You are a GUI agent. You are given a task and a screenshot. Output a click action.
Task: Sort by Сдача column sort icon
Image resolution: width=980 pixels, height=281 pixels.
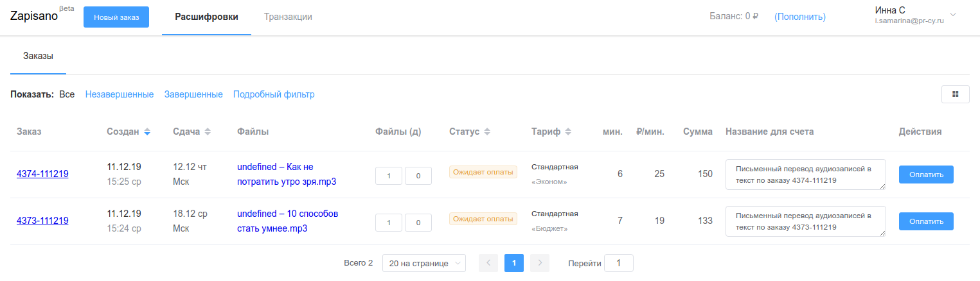(x=207, y=132)
